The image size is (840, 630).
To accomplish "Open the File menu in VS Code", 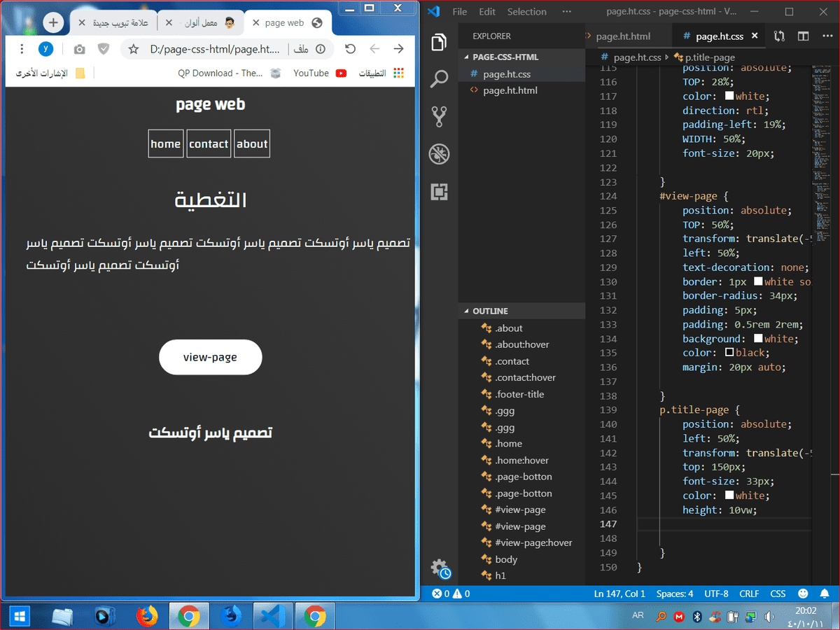I will pyautogui.click(x=460, y=12).
